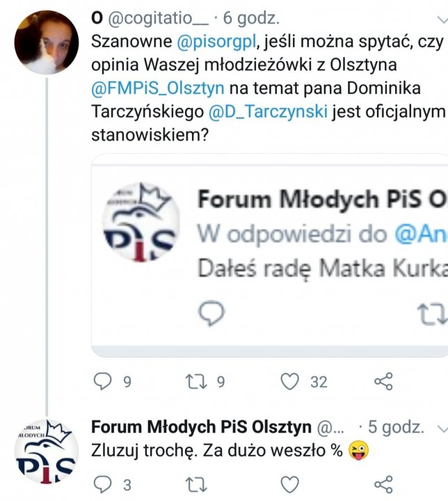This screenshot has width=448, height=501.
Task: Reply to Forum Młodych PiS Olsztyn tweet
Action: [102, 484]
